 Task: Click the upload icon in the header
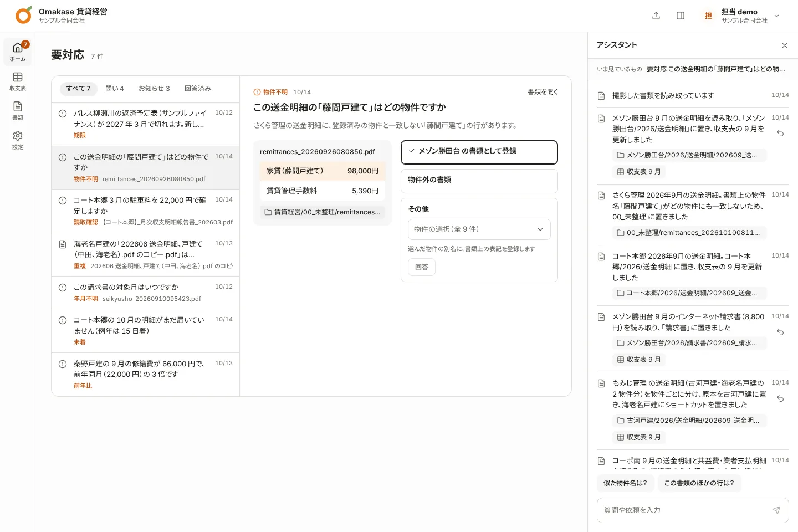(x=656, y=16)
